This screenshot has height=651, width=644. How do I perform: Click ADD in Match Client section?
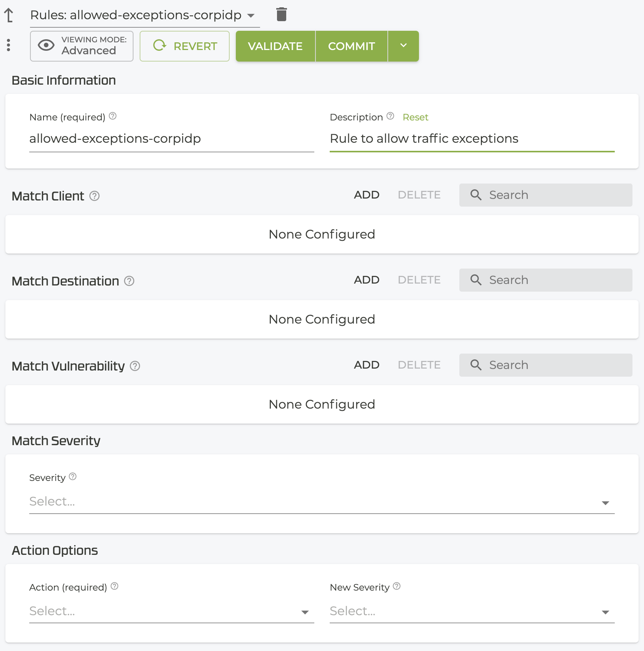pos(366,195)
